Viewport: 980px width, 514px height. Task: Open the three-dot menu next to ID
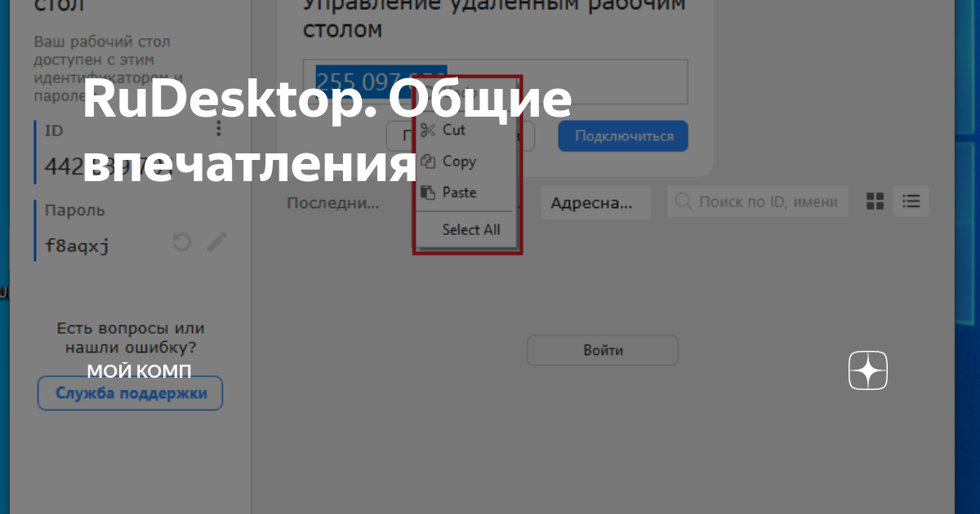point(218,129)
